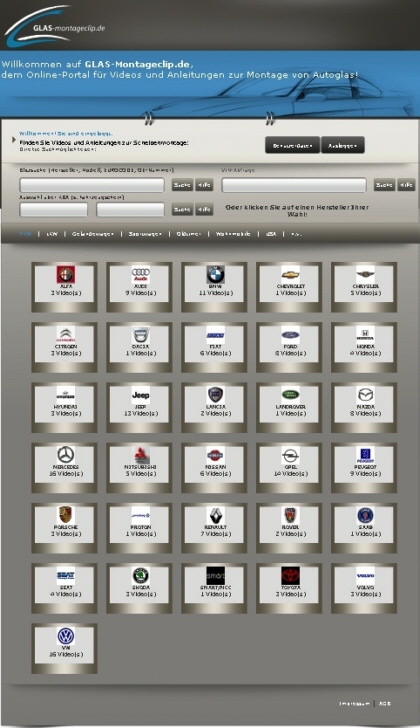
Task: Click the Ausloggen button
Action: 342,145
